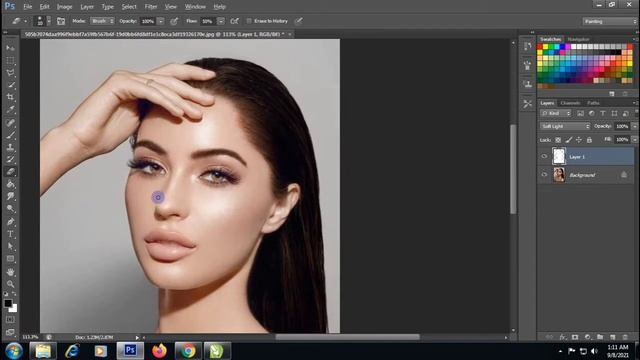Select the Dodge tool
The width and height of the screenshot is (640, 360).
point(10,209)
